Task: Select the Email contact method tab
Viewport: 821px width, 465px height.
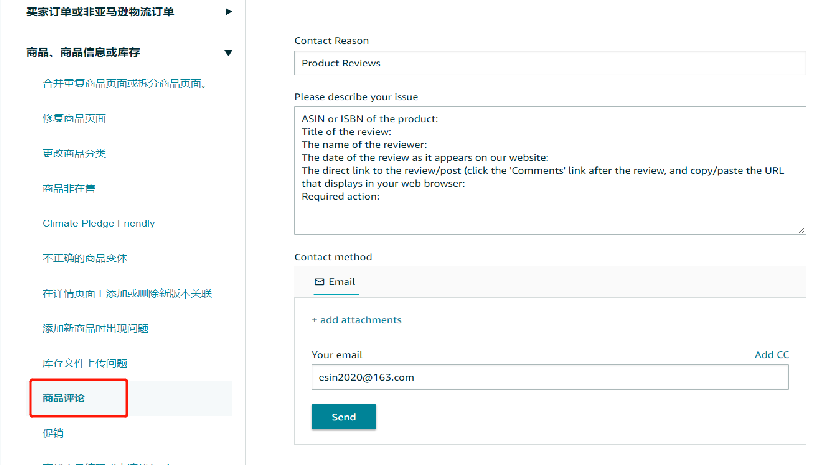Action: 335,282
